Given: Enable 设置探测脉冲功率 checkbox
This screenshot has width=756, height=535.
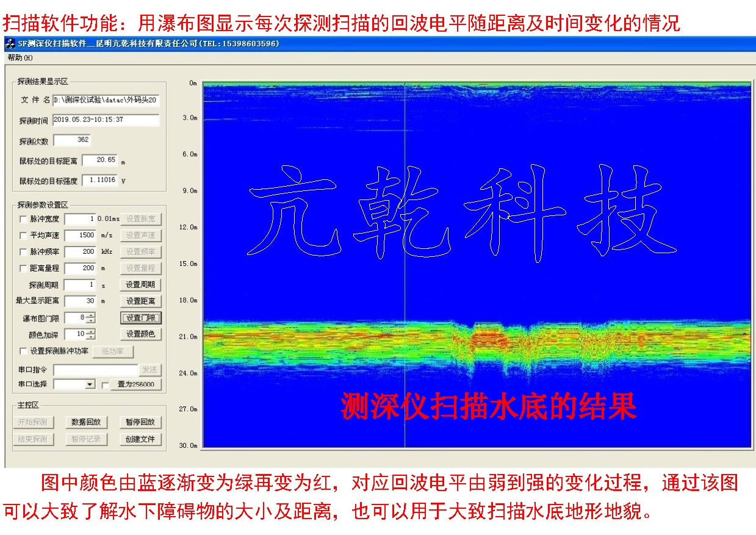Looking at the screenshot, I should 24,351.
